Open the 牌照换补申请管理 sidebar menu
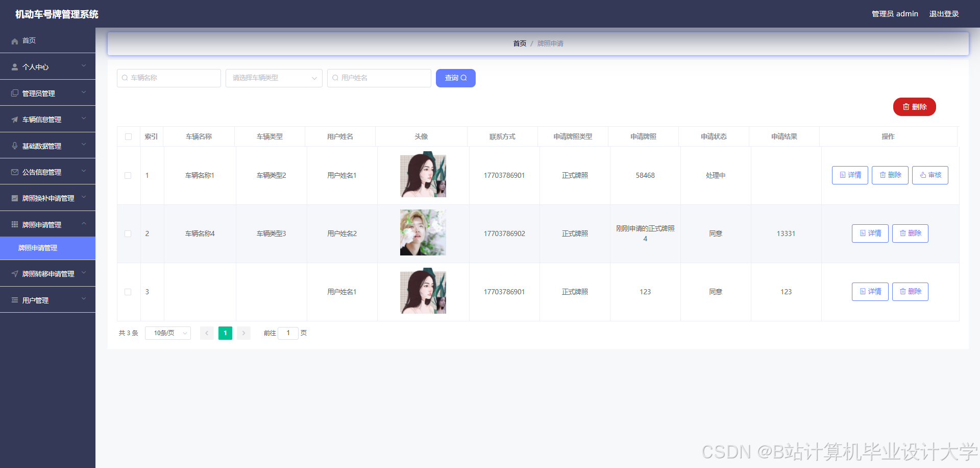This screenshot has width=980, height=468. [x=47, y=198]
